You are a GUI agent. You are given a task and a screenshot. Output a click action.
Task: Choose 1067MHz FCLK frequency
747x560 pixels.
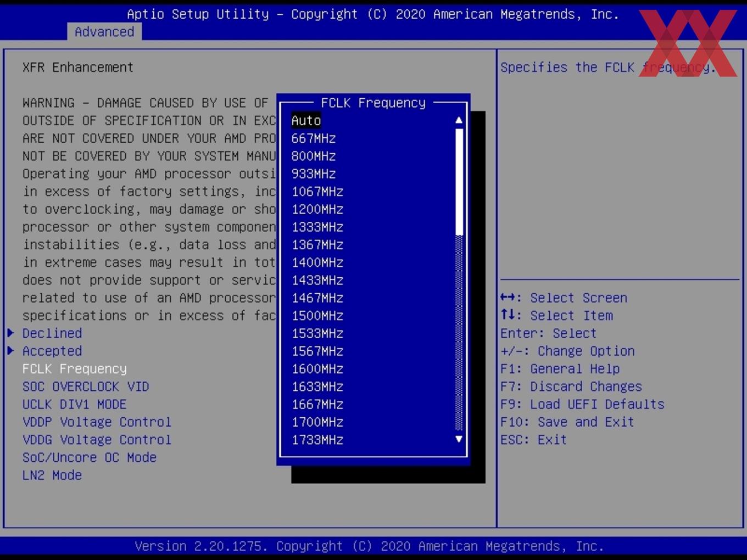point(317,192)
